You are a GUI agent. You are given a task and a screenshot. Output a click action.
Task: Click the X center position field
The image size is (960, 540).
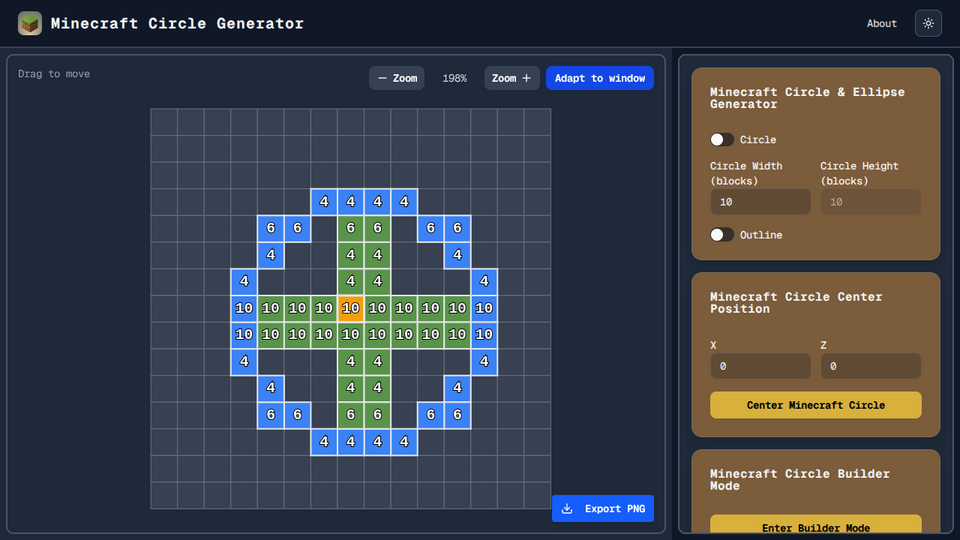[x=760, y=366]
